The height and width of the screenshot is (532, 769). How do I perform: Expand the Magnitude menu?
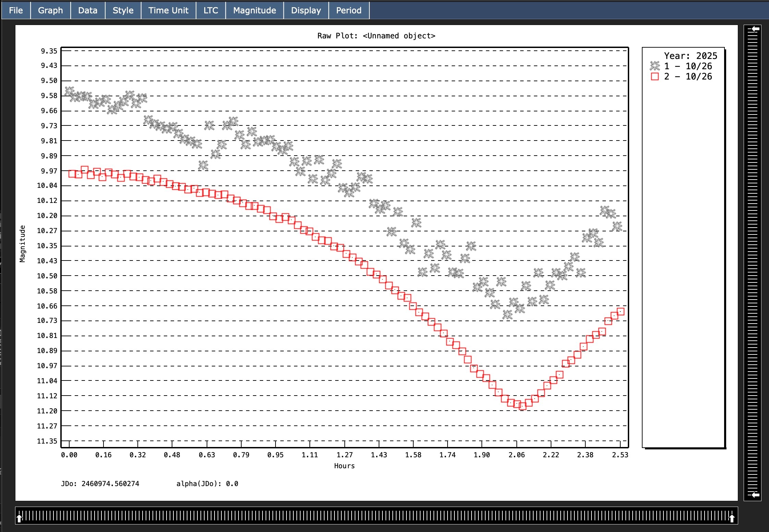pos(255,10)
